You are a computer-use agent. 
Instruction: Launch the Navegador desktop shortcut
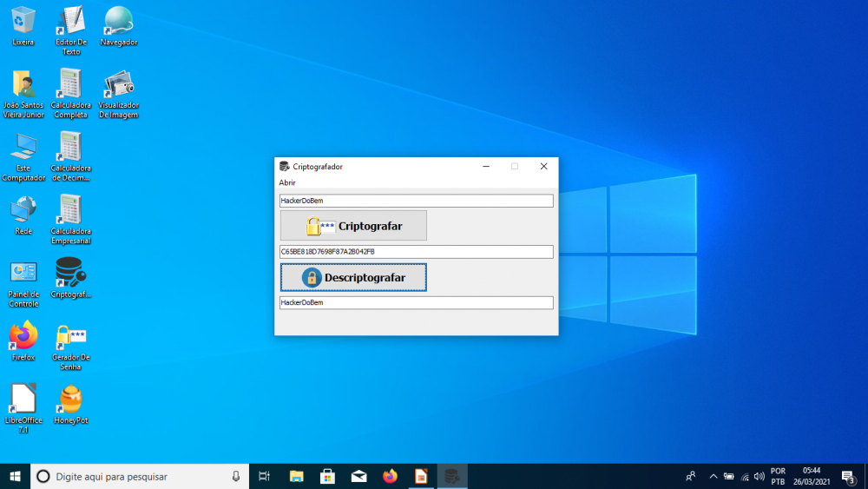(119, 25)
